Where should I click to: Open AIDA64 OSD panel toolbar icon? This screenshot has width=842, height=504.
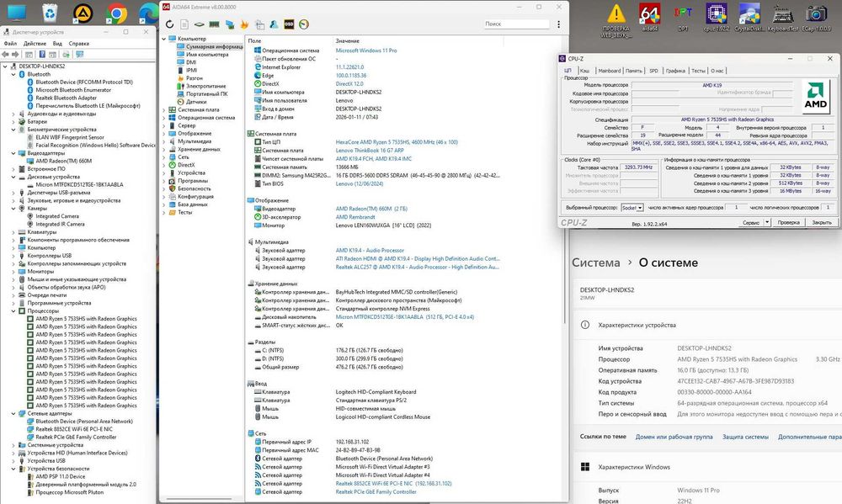click(289, 24)
